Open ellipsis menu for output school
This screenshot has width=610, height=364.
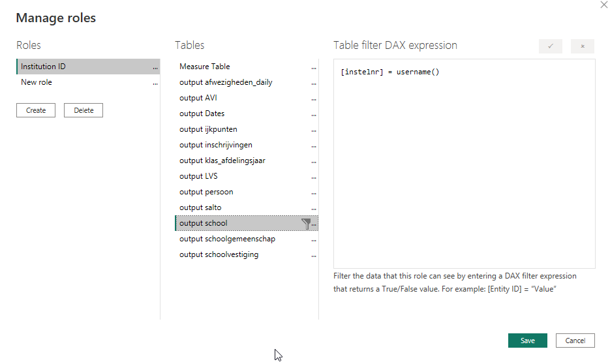[314, 224]
